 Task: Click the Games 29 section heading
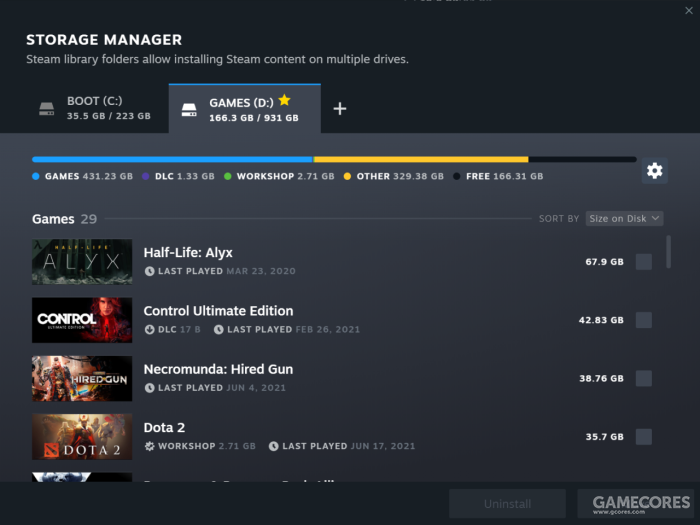pos(64,219)
